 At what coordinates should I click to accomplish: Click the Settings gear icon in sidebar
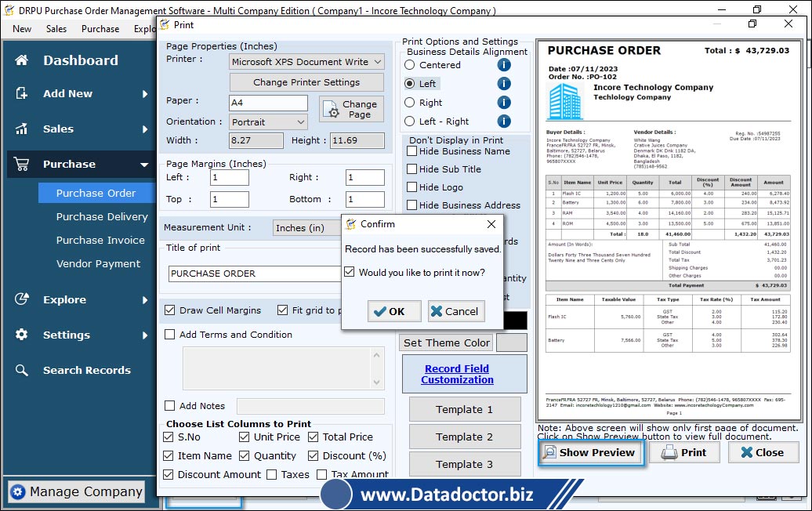coord(21,335)
